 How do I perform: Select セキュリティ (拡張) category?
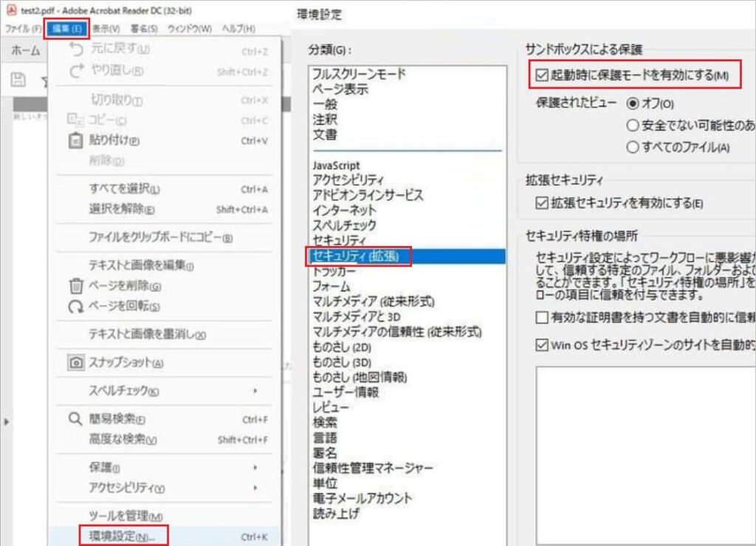(408, 256)
